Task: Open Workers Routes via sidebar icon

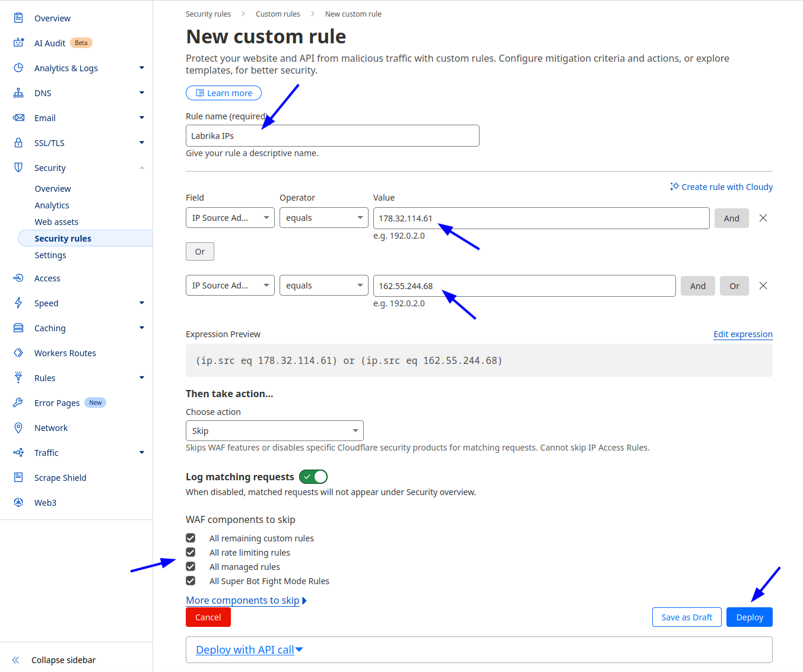Action: tap(18, 353)
